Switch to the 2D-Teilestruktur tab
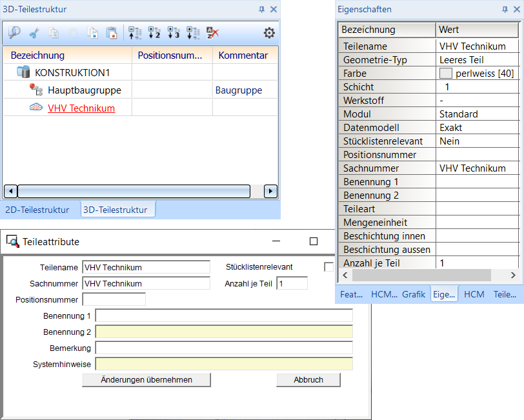This screenshot has height=420, width=524. (x=37, y=210)
